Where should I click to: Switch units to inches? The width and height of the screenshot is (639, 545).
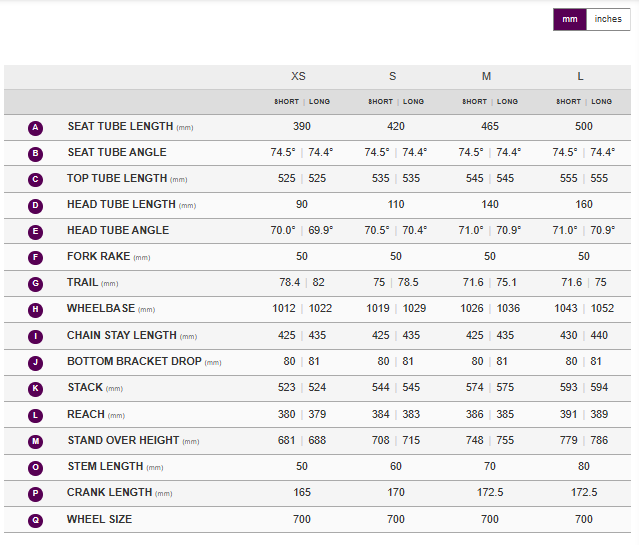608,19
